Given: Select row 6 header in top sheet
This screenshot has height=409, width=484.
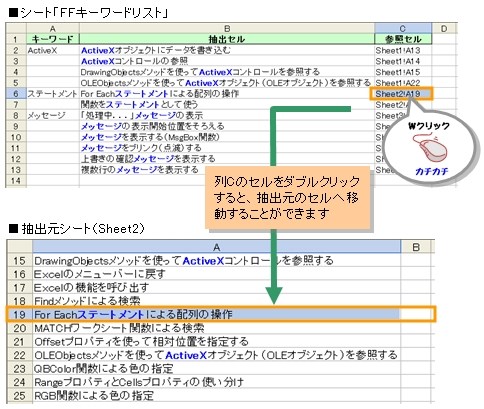Looking at the screenshot, I should coord(16,94).
